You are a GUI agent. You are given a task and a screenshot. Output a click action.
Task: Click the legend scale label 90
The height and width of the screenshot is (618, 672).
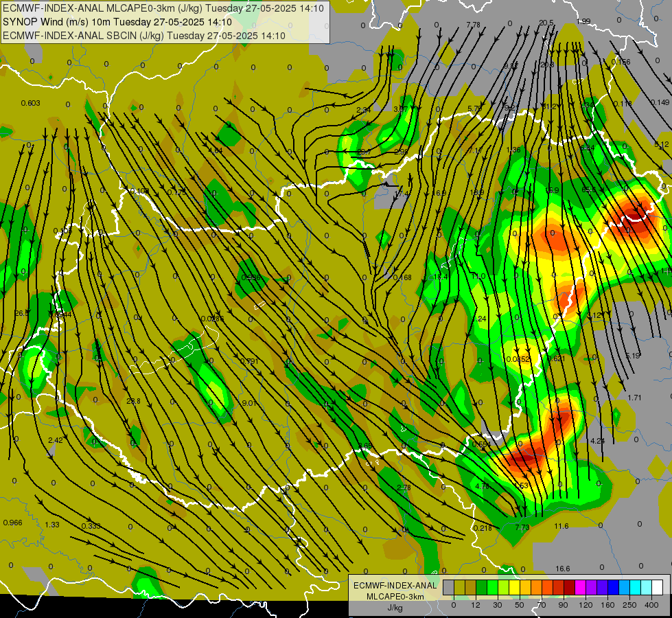563,605
